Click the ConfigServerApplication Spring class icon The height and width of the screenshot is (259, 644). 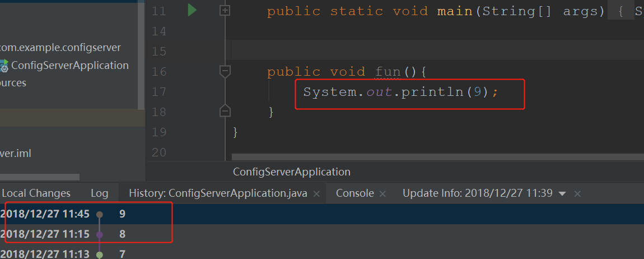tap(4, 65)
